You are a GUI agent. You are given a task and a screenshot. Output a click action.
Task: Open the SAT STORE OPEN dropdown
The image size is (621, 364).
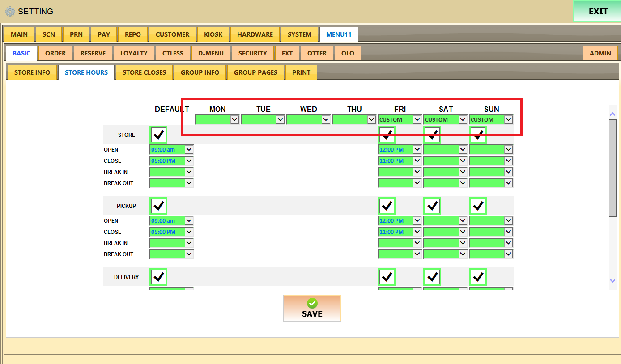(445, 149)
